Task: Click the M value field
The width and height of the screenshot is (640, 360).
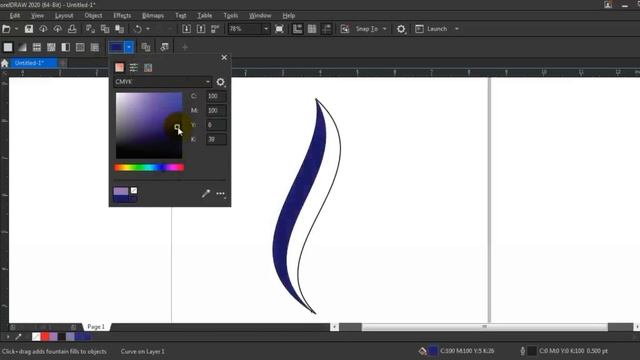Action: click(216, 111)
